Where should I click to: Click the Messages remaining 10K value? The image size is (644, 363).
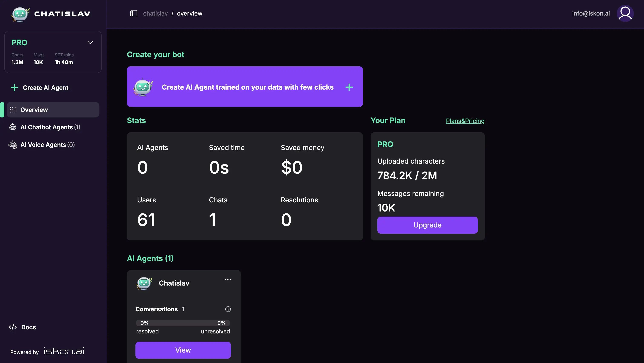386,208
